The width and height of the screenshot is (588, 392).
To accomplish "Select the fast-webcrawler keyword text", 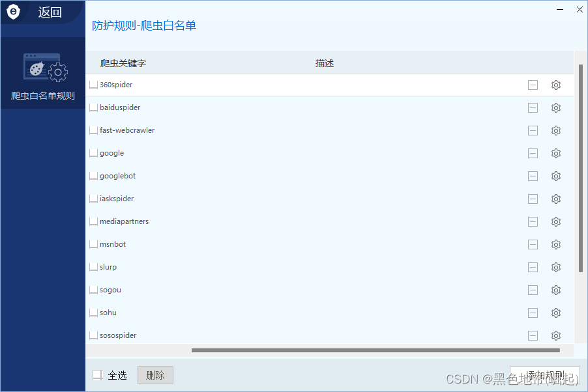I will (127, 130).
